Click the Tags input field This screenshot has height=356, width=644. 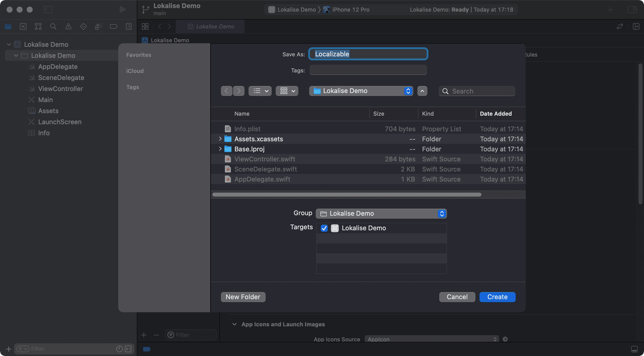point(368,71)
